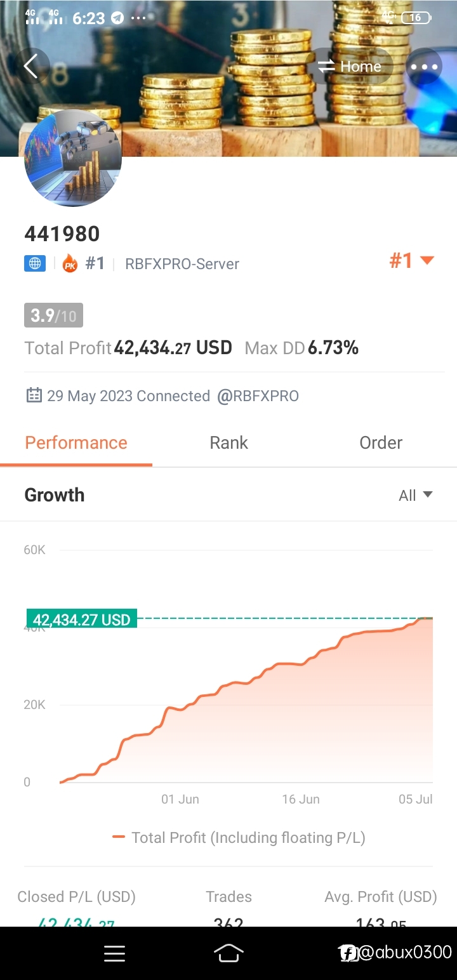Tap the gold coins cover banner

[x=228, y=78]
